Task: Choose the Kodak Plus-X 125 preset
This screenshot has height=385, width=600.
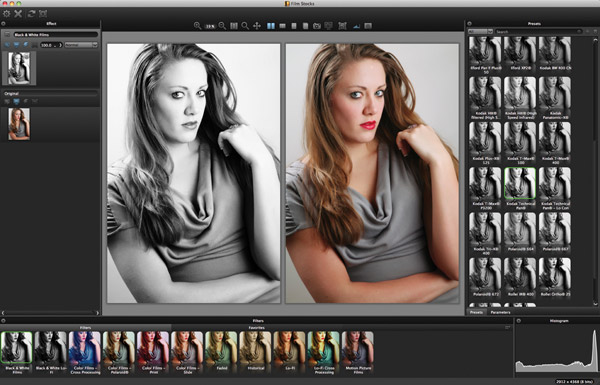Action: click(485, 143)
